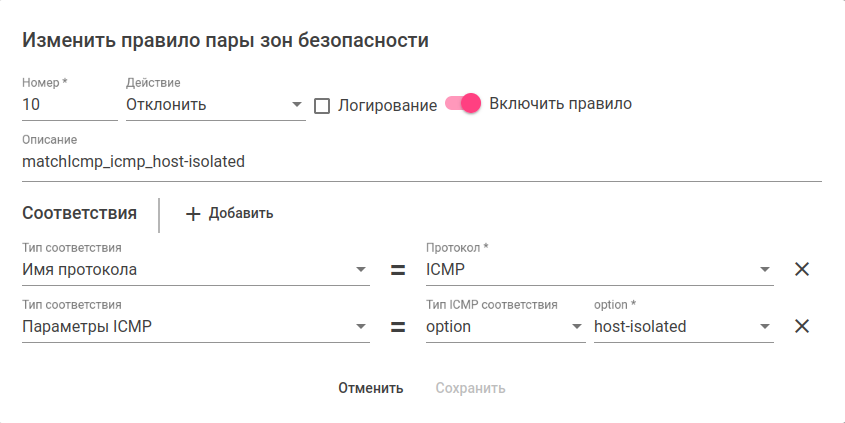Click the Отменить button
This screenshot has width=845, height=423.
[370, 388]
